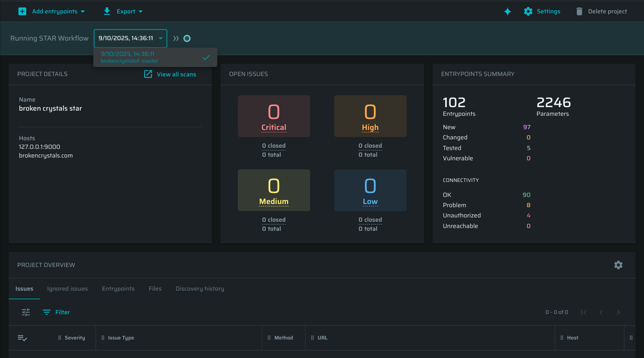Image resolution: width=644 pixels, height=358 pixels.
Task: Switch to the Entrypoints tab
Action: click(118, 289)
